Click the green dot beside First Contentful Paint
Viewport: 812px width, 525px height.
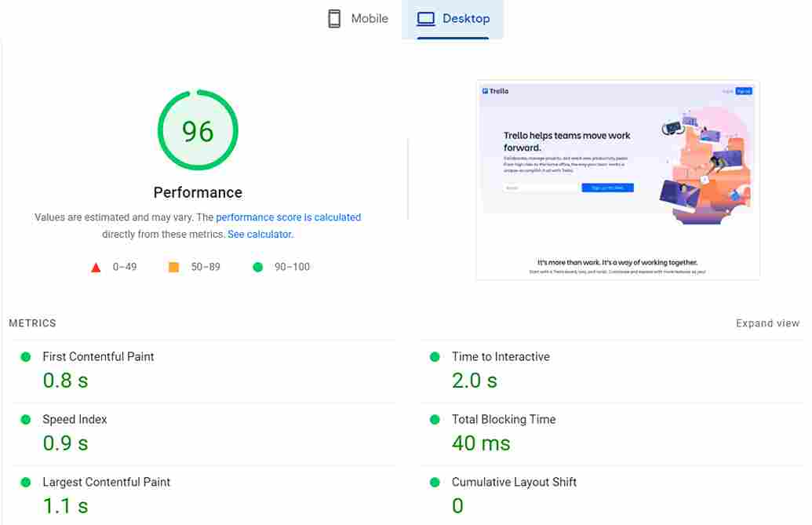coord(25,355)
